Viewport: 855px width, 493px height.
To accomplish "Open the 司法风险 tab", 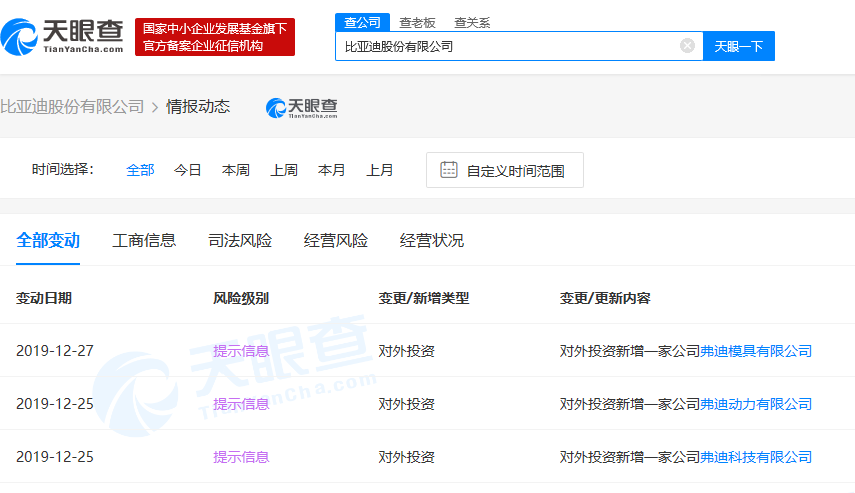I will [x=240, y=241].
